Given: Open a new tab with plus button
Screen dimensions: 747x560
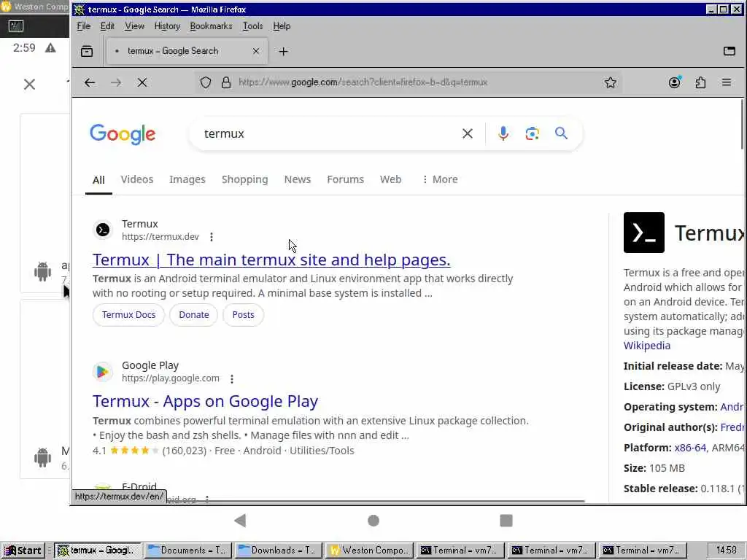Looking at the screenshot, I should (x=284, y=52).
